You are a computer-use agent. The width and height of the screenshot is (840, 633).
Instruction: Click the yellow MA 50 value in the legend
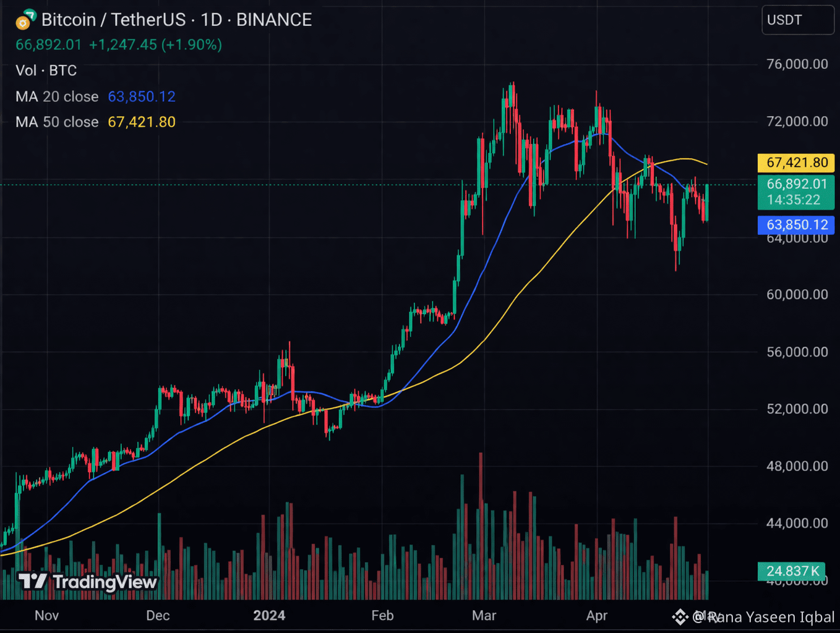[x=142, y=122]
